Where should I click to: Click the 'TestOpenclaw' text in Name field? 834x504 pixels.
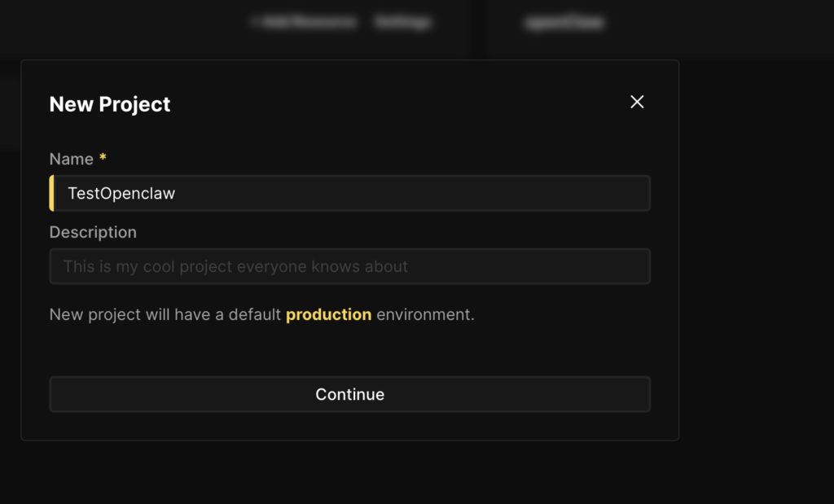coord(121,194)
